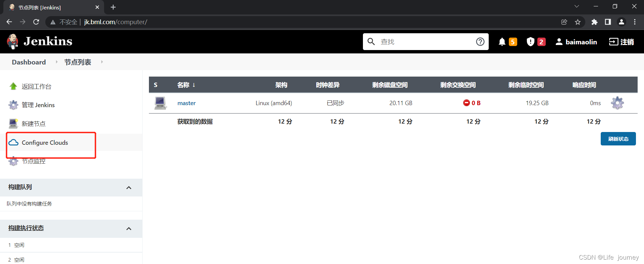Open 构建执行状态 heading link
The width and height of the screenshot is (644, 264).
click(x=26, y=228)
